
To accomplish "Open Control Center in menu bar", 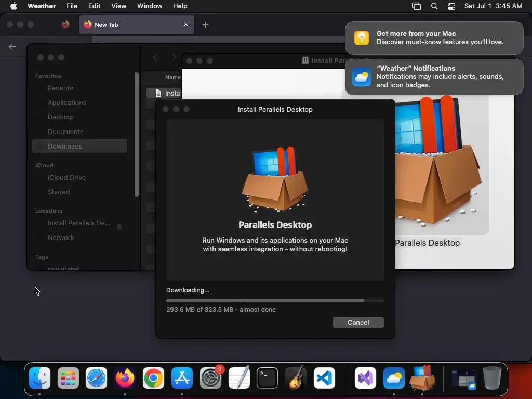I will [x=451, y=6].
